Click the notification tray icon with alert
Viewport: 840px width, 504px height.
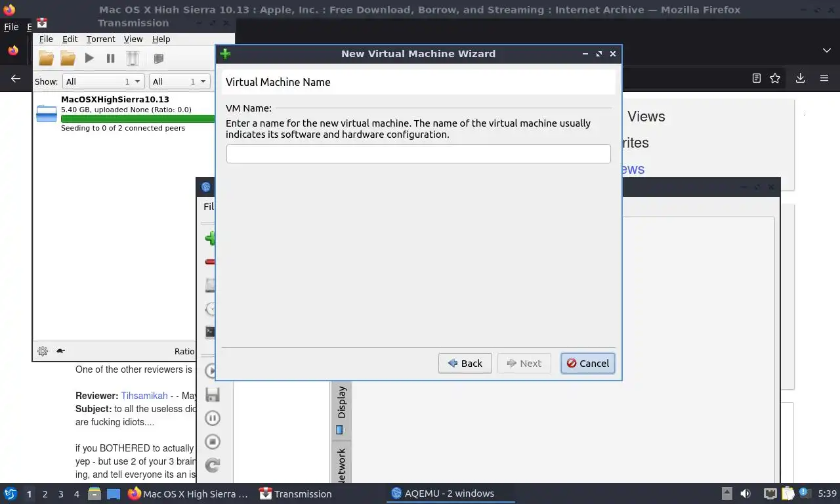(x=805, y=493)
